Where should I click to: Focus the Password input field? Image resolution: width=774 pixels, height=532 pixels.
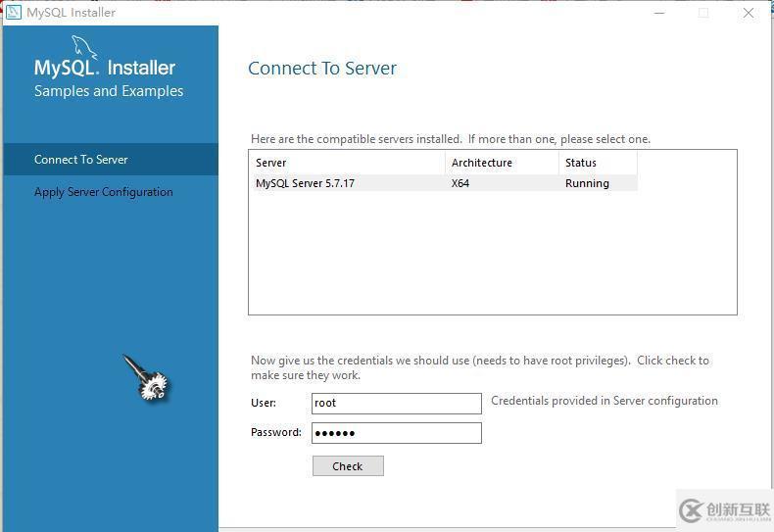coord(397,433)
